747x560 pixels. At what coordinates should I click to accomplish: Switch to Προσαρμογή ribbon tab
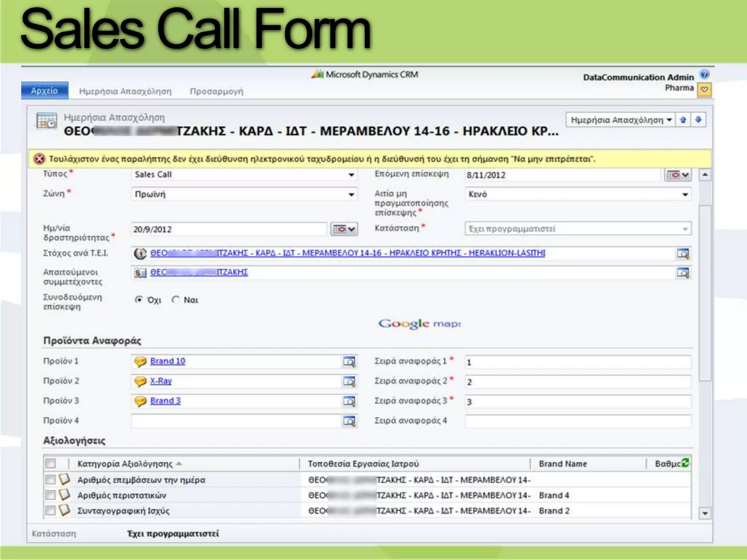(x=216, y=91)
